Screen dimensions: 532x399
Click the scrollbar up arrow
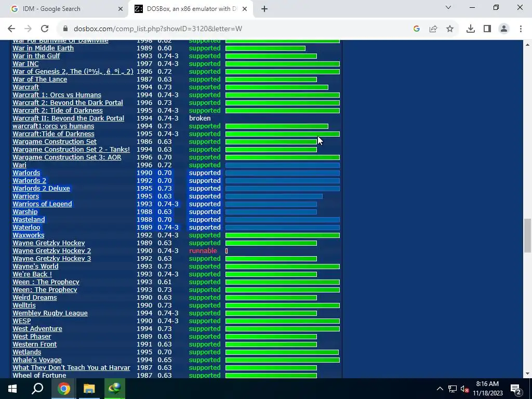(527, 45)
